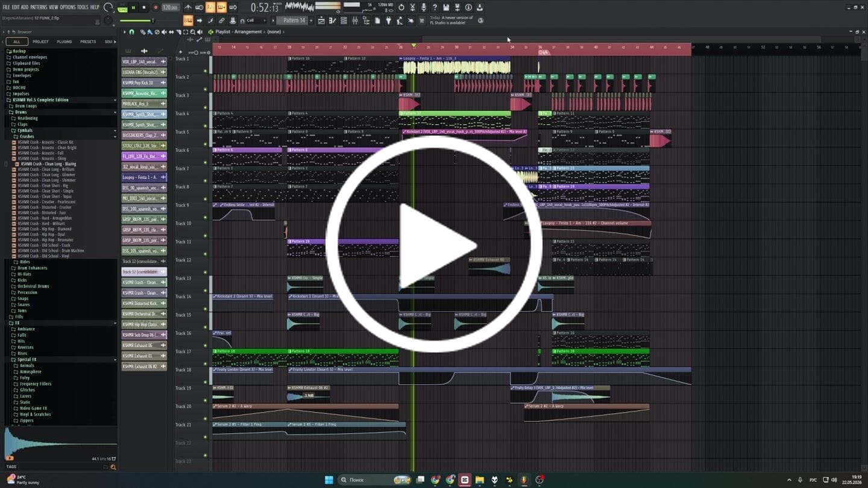Toggle mute LED on Track 1

206,71
